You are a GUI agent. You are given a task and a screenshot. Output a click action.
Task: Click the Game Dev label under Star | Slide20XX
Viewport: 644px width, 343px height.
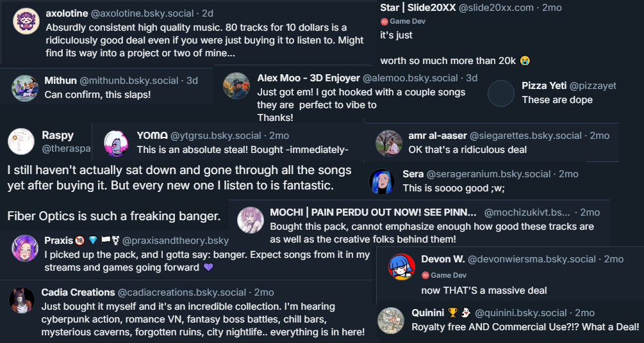[402, 21]
